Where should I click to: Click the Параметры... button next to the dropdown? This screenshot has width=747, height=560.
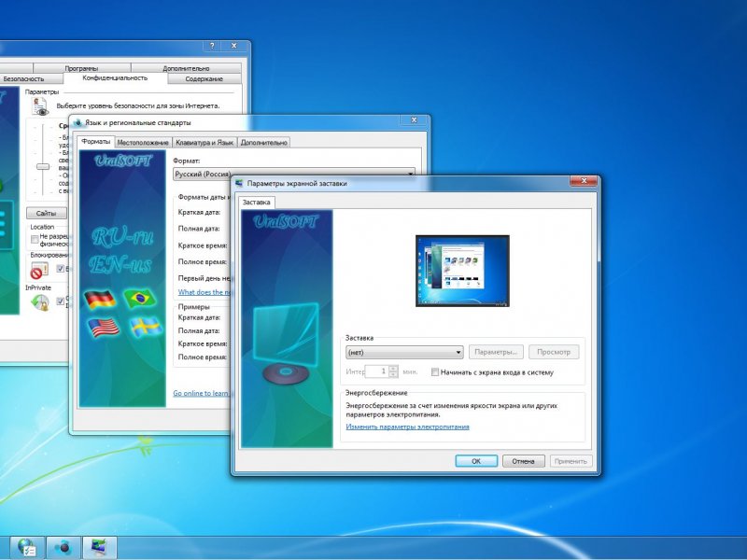tap(496, 352)
